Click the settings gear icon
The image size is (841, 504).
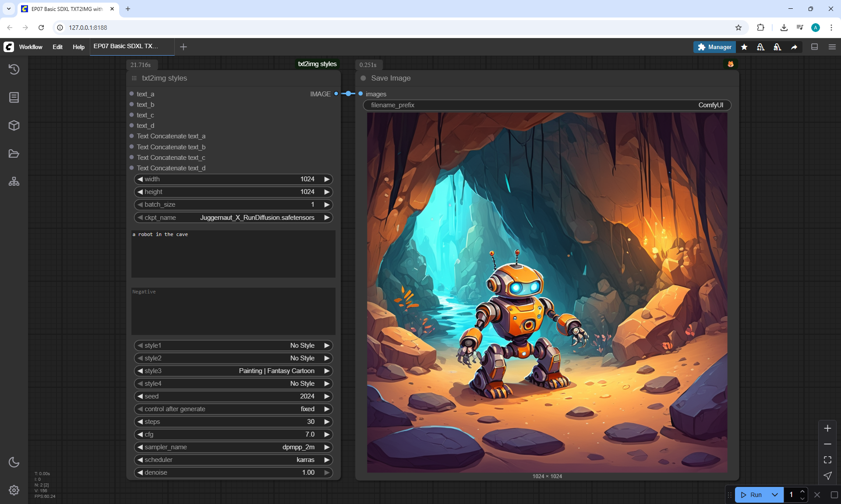tap(14, 490)
